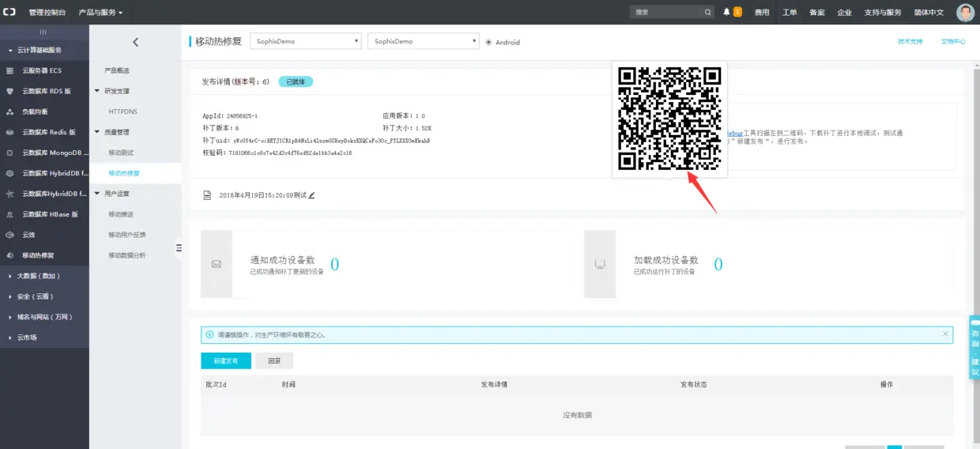Click the info icon in caution banner

(209, 335)
